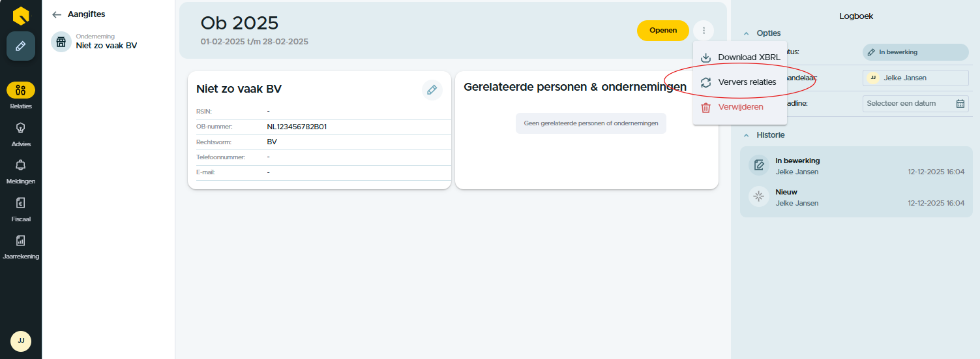The height and width of the screenshot is (359, 980).
Task: Collapse the Historie section
Action: [747, 135]
